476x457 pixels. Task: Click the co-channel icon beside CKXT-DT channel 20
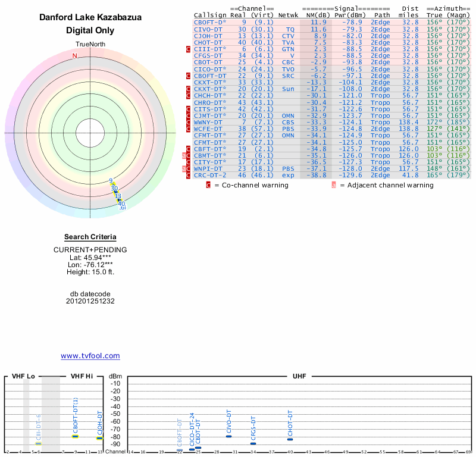pyautogui.click(x=188, y=89)
